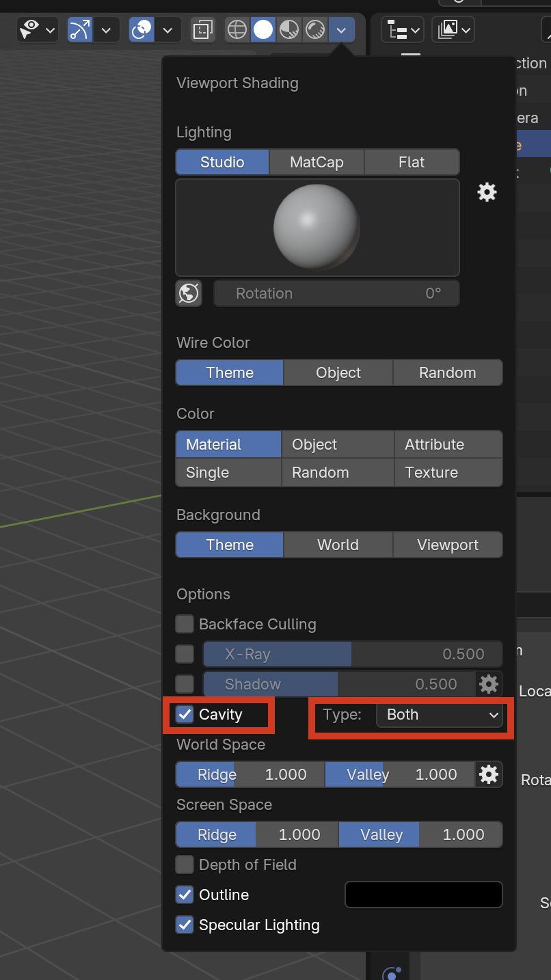This screenshot has width=551, height=980.
Task: Select MatCap lighting
Action: point(317,162)
